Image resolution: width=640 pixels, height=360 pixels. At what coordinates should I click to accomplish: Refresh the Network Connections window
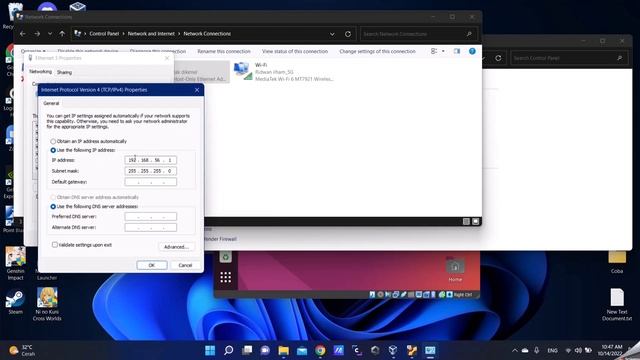click(348, 34)
